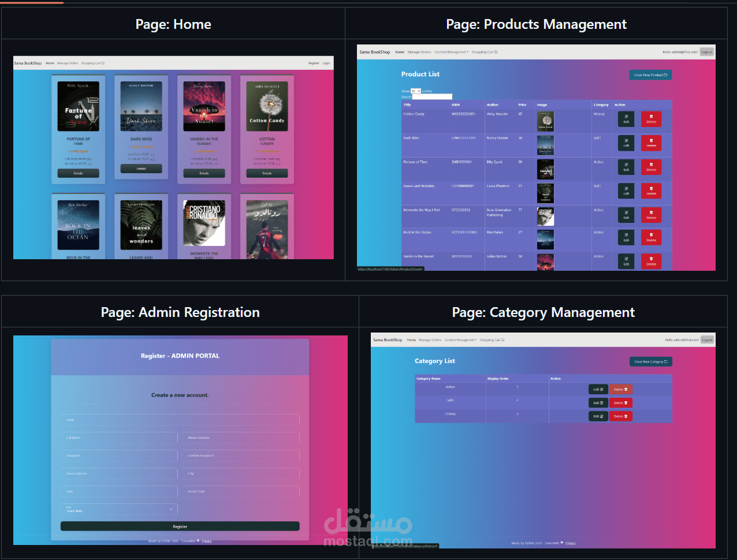Click Logout on Products Management page

(x=707, y=52)
